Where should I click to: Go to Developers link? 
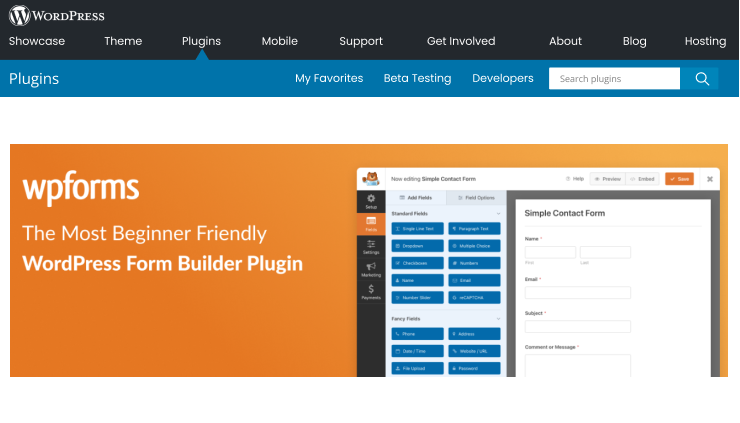click(503, 78)
